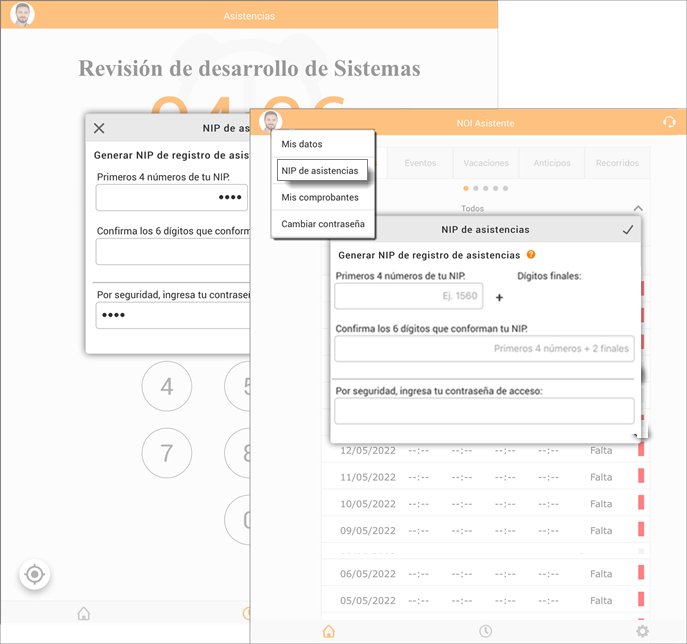Open the profile avatar in NOI Asistente header

[x=269, y=122]
